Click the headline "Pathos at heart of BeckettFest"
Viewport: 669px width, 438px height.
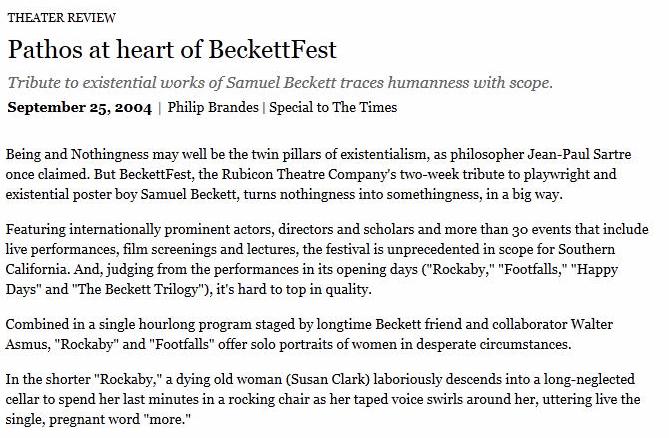tap(172, 49)
